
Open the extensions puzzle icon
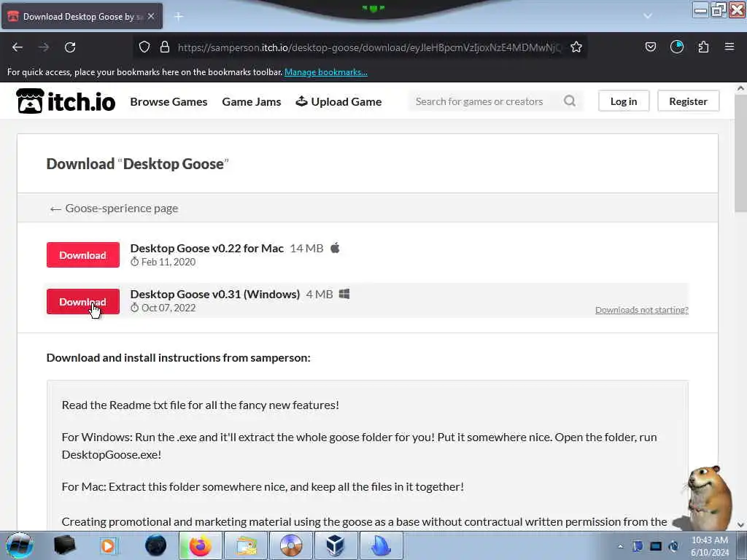click(x=703, y=47)
